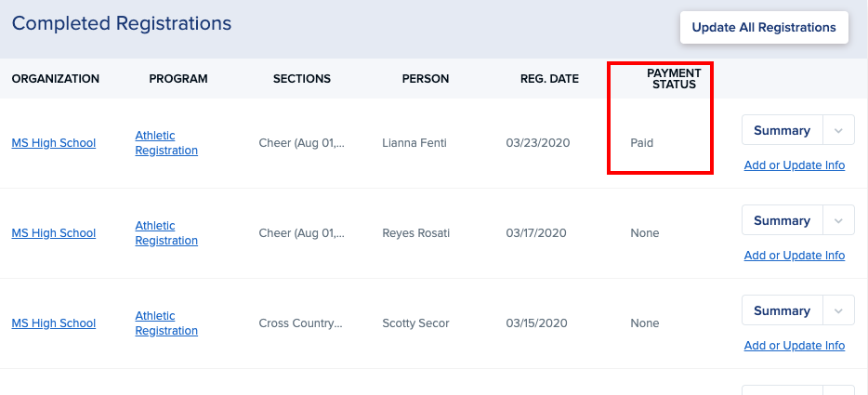Open MS High School link in Reyes Rosati row
The width and height of the screenshot is (868, 395).
point(54,233)
